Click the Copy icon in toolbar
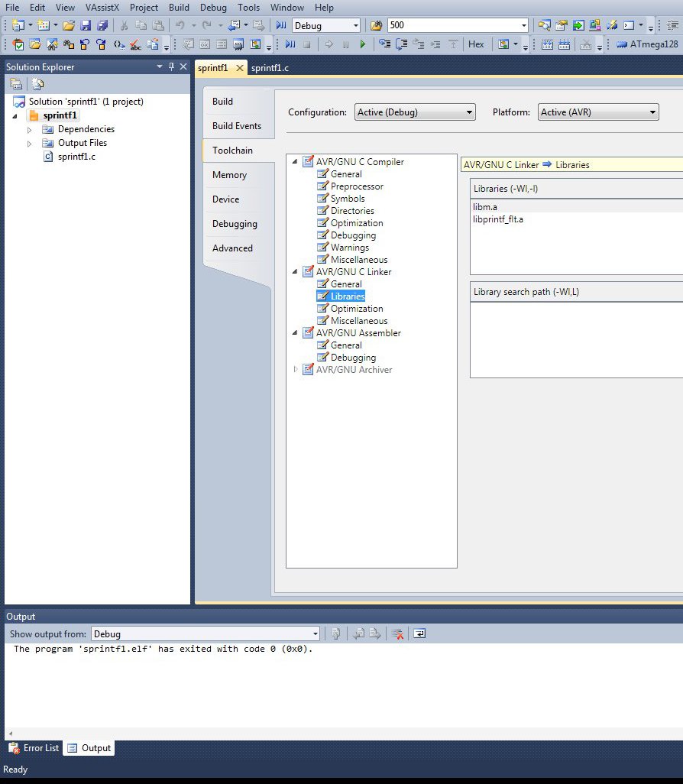This screenshot has height=784, width=683. coord(141,25)
